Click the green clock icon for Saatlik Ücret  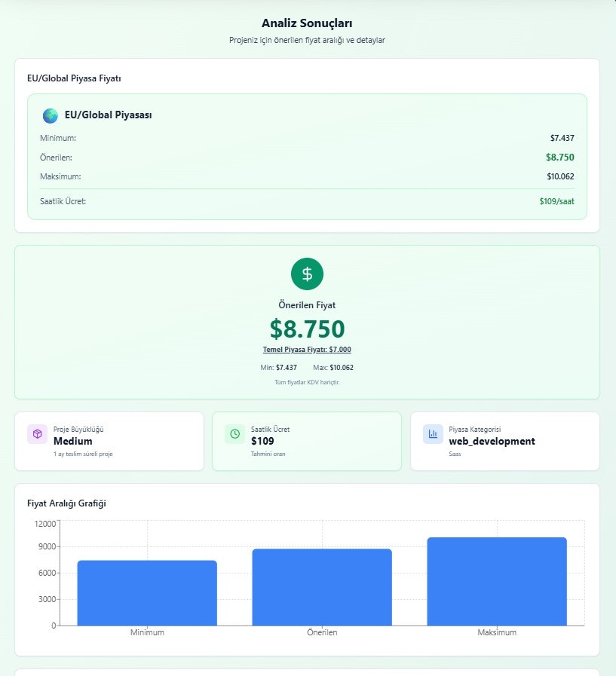pyautogui.click(x=234, y=433)
